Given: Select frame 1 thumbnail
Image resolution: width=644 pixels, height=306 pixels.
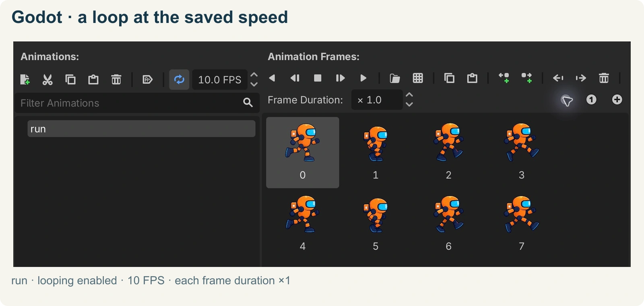Looking at the screenshot, I should [376, 153].
